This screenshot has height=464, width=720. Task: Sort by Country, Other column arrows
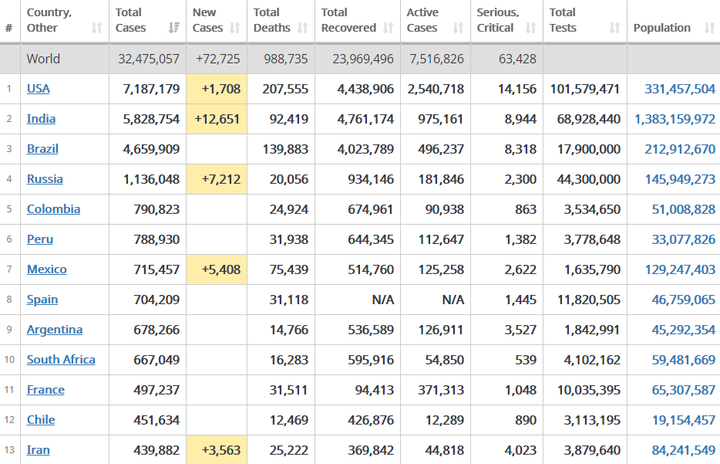click(x=97, y=28)
